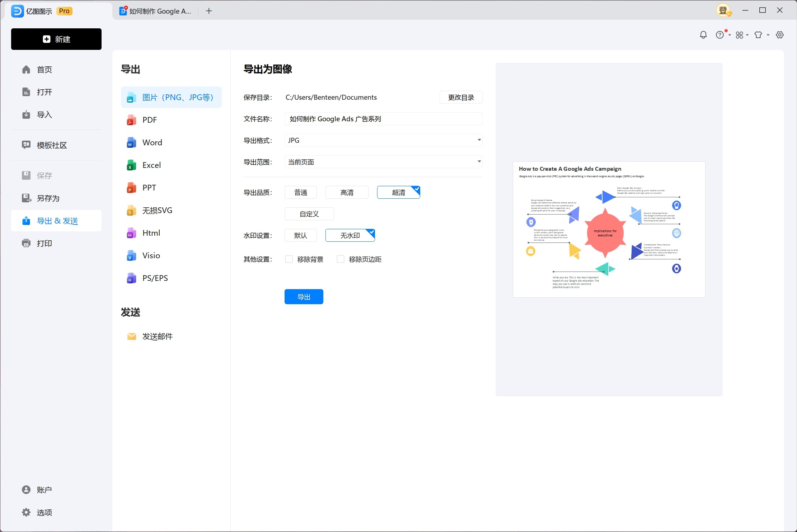
Task: Click the 文件名称 input field
Action: 383,119
